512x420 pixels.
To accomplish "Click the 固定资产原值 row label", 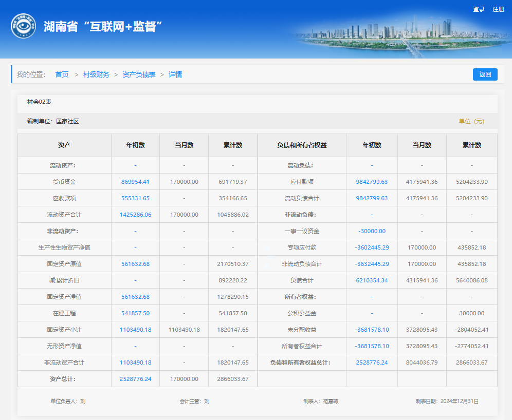I will [x=64, y=264].
